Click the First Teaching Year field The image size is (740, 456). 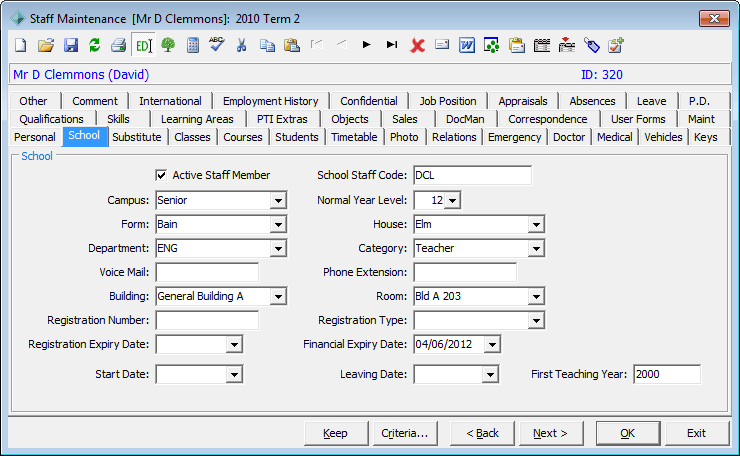[x=667, y=375]
